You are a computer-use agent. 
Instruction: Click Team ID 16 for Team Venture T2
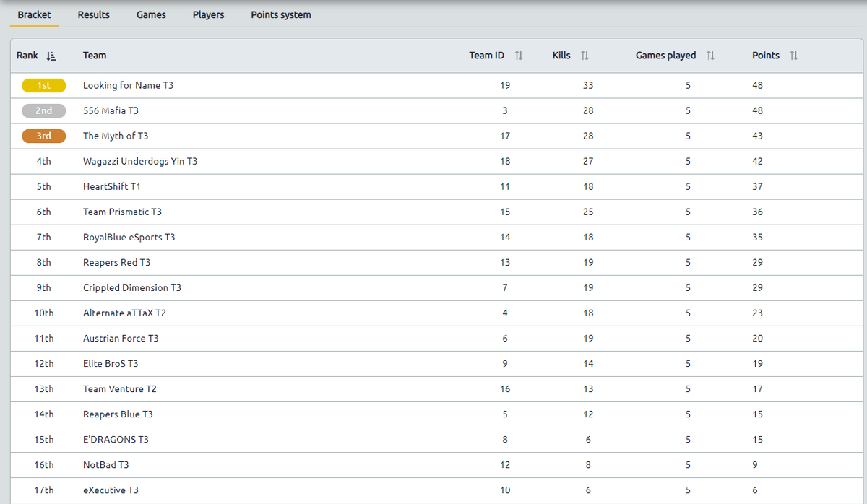[505, 388]
